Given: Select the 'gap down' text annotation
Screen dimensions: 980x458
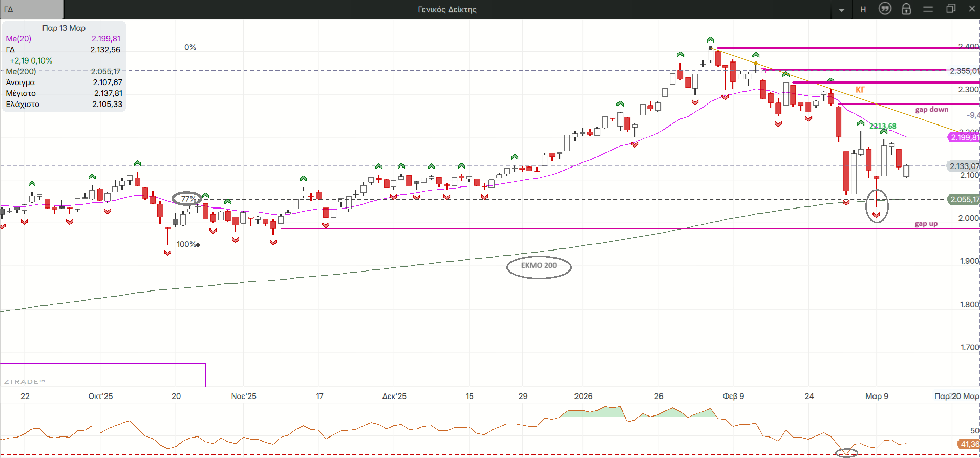Looking at the screenshot, I should [x=931, y=109].
